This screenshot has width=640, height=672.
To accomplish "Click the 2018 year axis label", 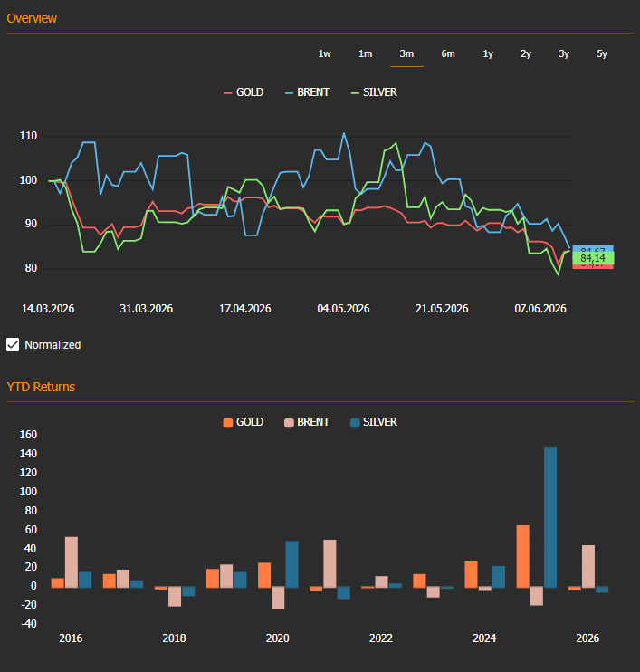I will (174, 638).
